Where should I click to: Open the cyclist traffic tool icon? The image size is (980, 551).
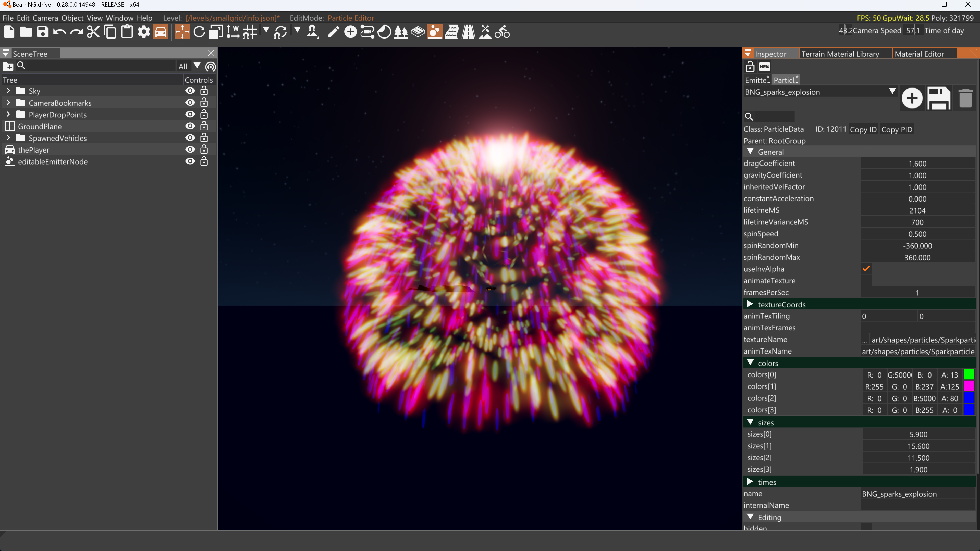point(502,32)
